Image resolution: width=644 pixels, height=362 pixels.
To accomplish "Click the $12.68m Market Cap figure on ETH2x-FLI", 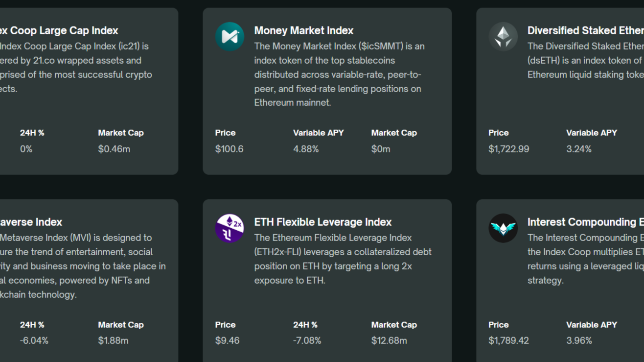I will [x=389, y=340].
